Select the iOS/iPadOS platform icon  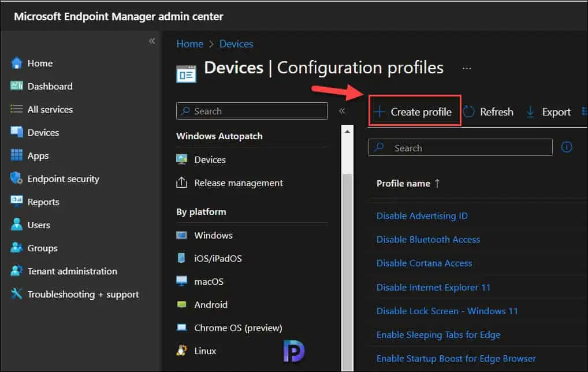coord(181,258)
